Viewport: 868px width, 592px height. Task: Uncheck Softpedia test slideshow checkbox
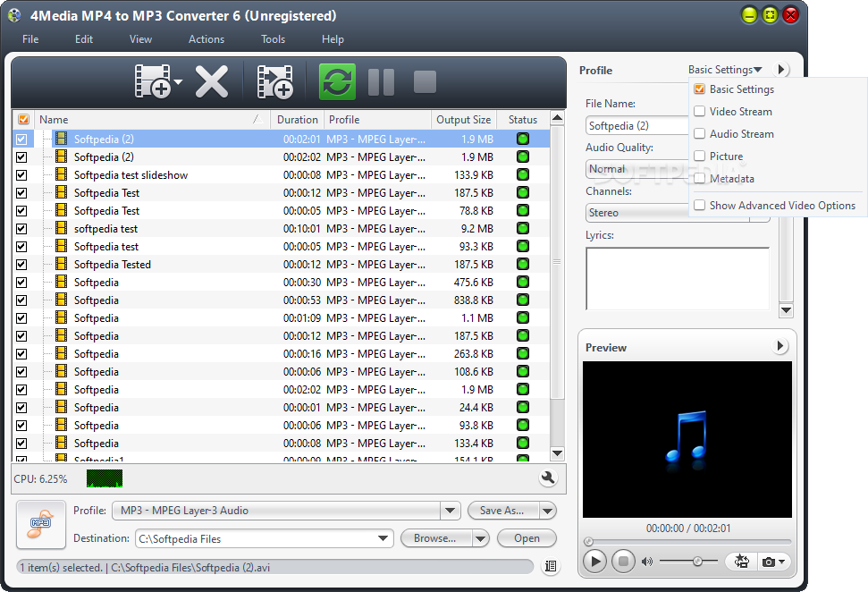[21, 175]
